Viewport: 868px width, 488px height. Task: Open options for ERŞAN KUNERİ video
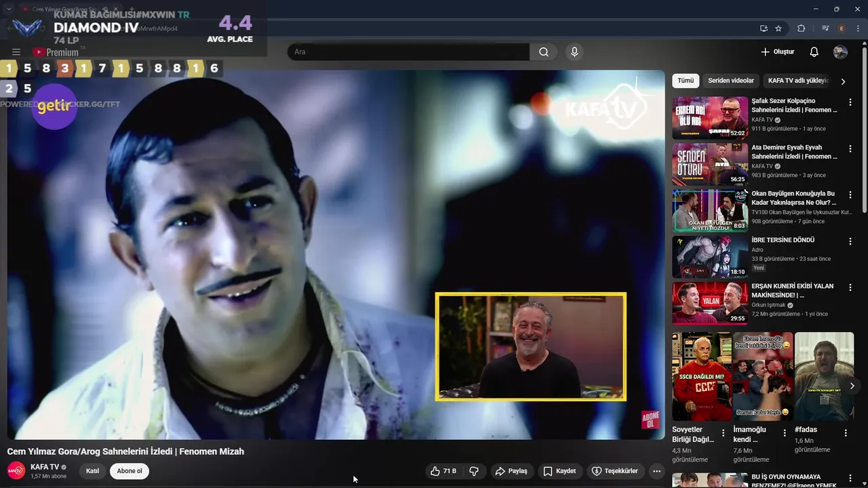pos(850,287)
